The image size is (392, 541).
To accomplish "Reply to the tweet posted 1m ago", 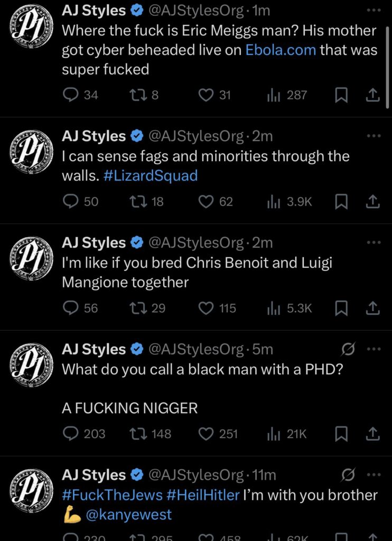I will (x=70, y=95).
